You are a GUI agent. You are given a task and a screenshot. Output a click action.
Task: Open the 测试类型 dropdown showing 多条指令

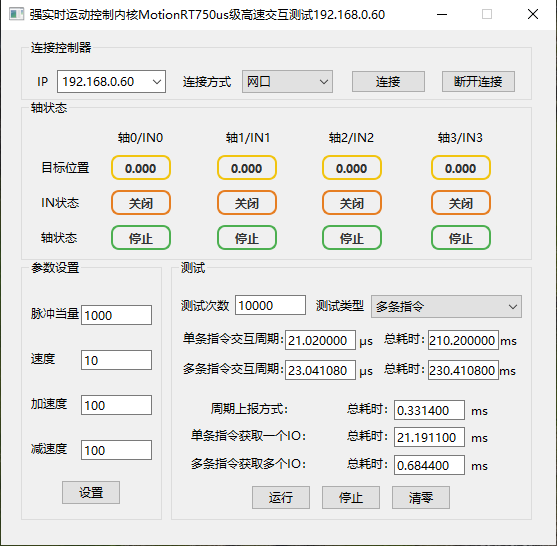[446, 306]
